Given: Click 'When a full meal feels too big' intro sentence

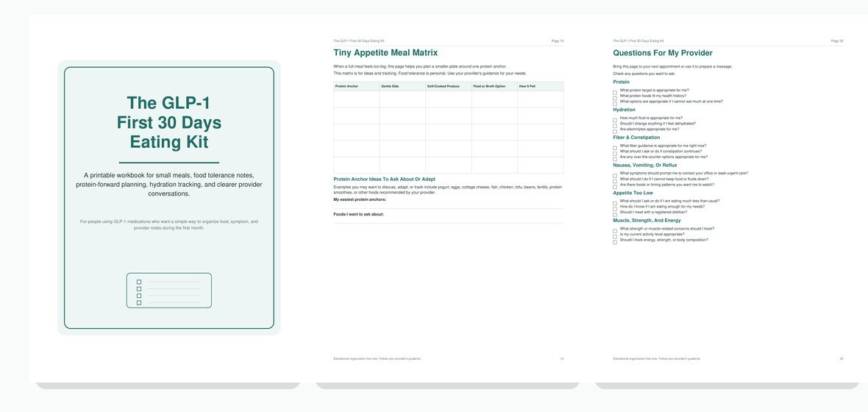Looking at the screenshot, I should tap(419, 66).
